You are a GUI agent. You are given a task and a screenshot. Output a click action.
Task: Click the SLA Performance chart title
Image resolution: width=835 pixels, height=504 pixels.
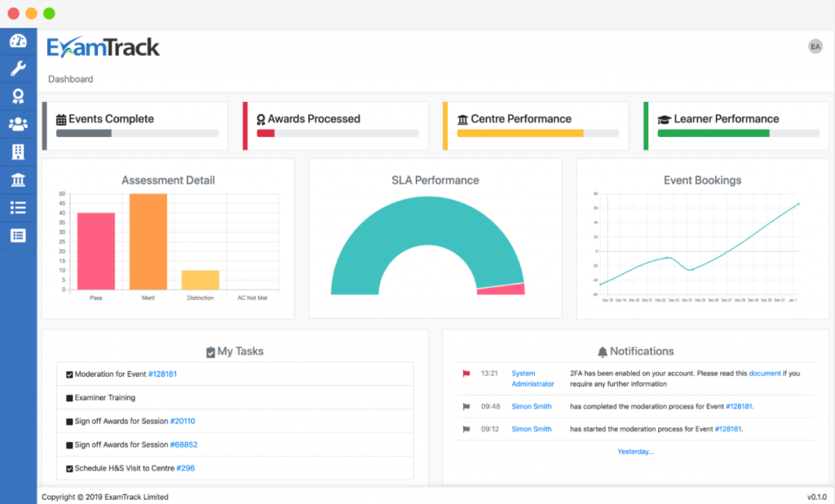click(435, 180)
